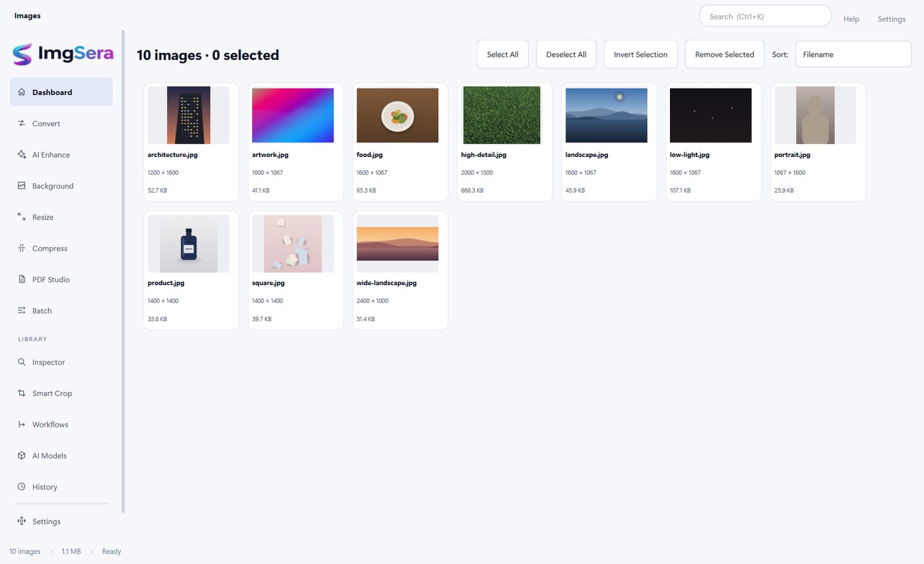Click the Batch list icon
This screenshot has height=564, width=924.
[21, 311]
